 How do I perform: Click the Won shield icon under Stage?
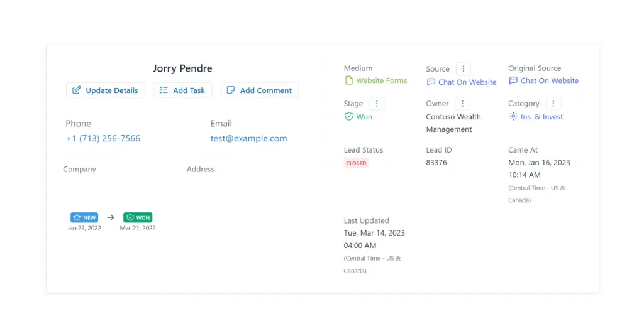348,117
